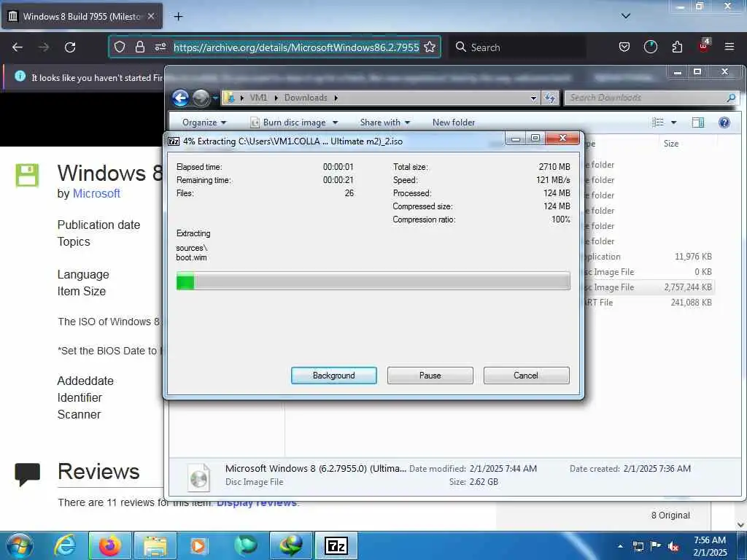Click the globe-arrow download manager taskbar icon
This screenshot has width=747, height=560.
point(290,545)
